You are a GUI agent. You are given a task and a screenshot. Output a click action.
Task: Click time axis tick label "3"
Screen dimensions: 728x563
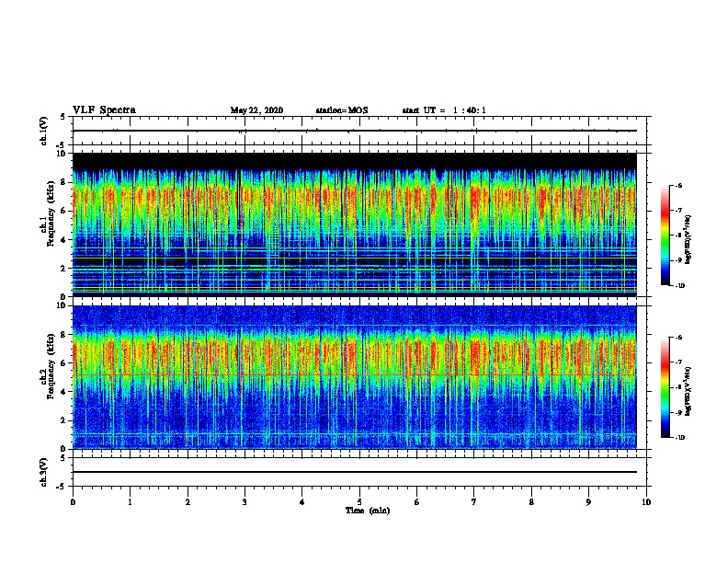(245, 502)
